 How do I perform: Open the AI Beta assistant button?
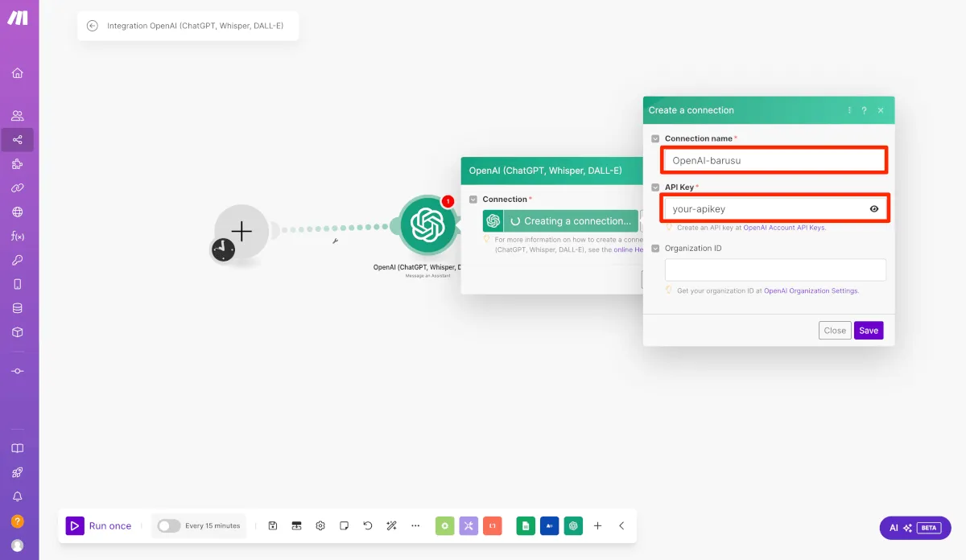915,528
